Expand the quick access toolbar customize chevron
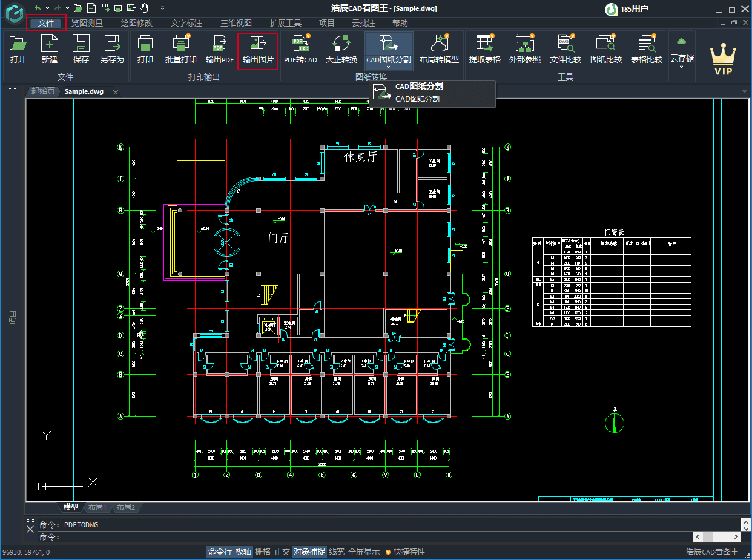The height and width of the screenshot is (560, 752). point(162,8)
